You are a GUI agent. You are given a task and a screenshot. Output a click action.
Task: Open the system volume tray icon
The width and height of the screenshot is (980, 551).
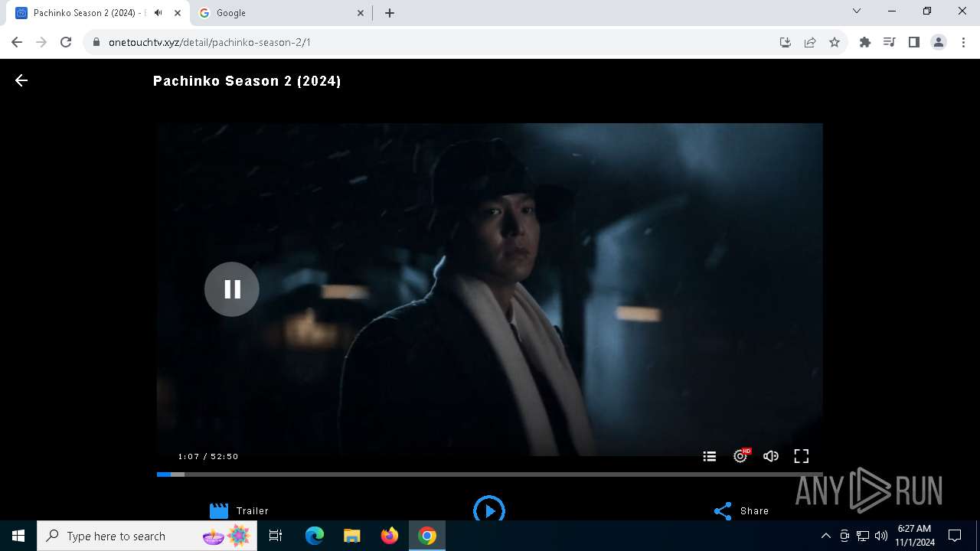click(881, 536)
